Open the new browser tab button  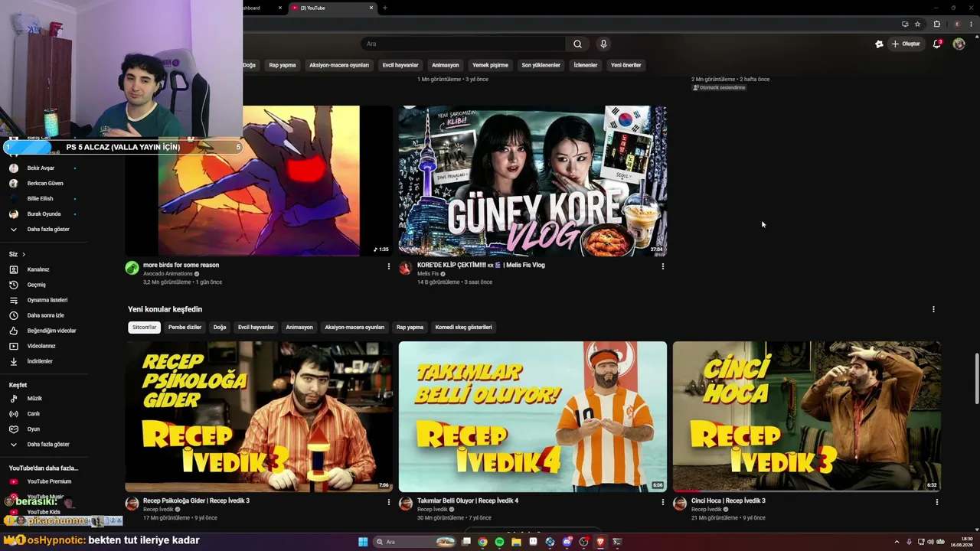[384, 8]
